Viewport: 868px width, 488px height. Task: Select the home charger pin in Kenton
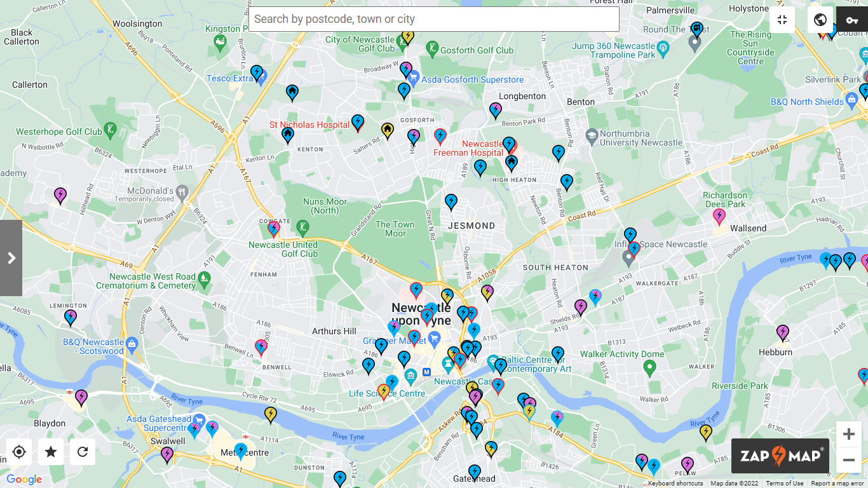click(x=288, y=134)
